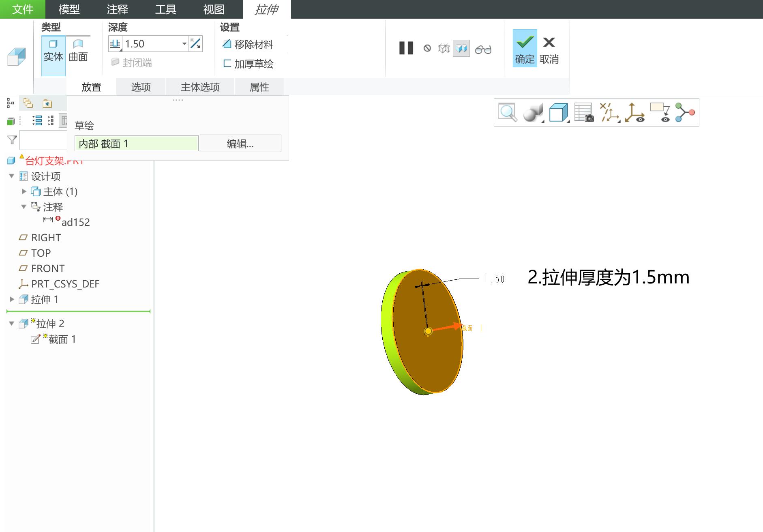Viewport: 763px width, 532px height.
Task: Expand the 拉伸 1 feature
Action: (x=12, y=299)
